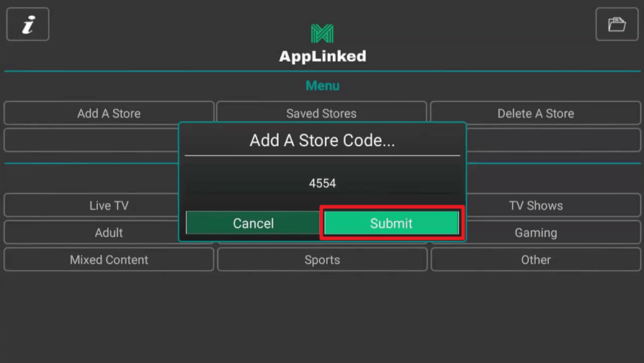Submit the store code
Screen dimensions: 644x363
(x=391, y=223)
